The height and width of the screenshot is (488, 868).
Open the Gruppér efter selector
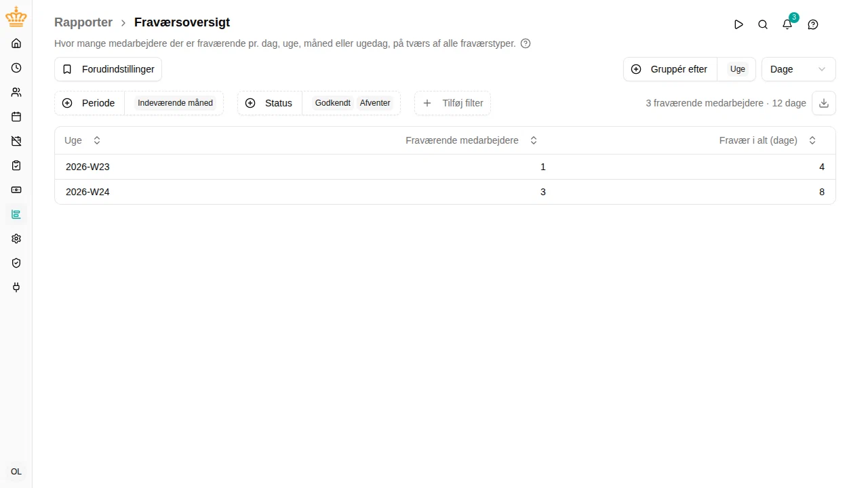[689, 69]
